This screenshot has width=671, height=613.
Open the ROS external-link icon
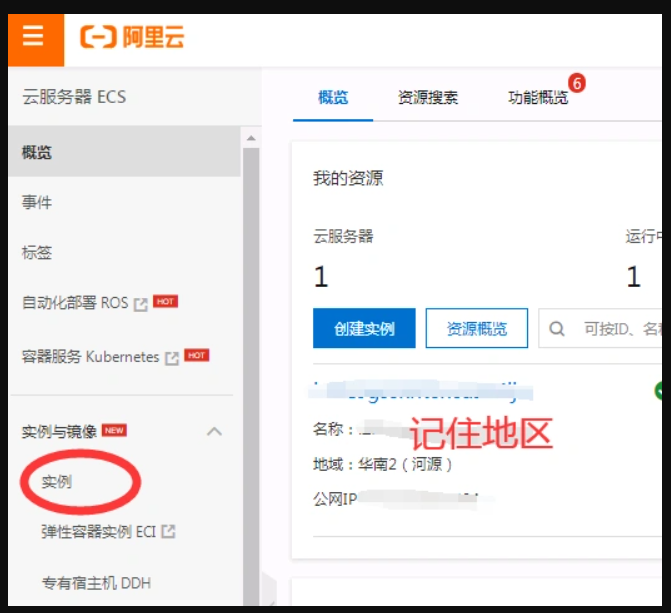[x=141, y=304]
